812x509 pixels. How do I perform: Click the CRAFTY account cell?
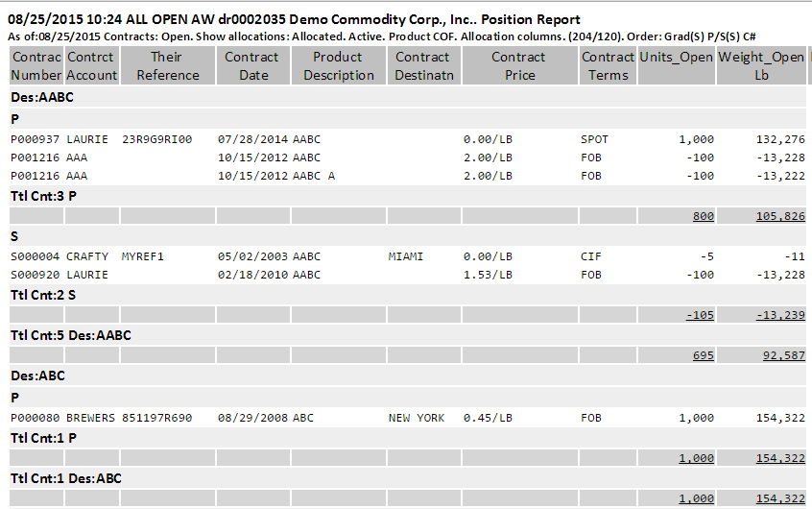coord(87,256)
